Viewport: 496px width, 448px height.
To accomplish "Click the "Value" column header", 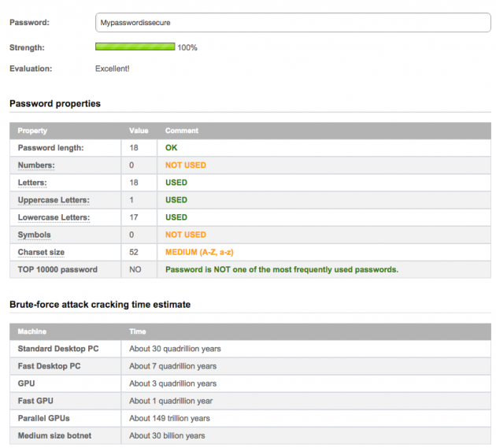I will [x=139, y=131].
